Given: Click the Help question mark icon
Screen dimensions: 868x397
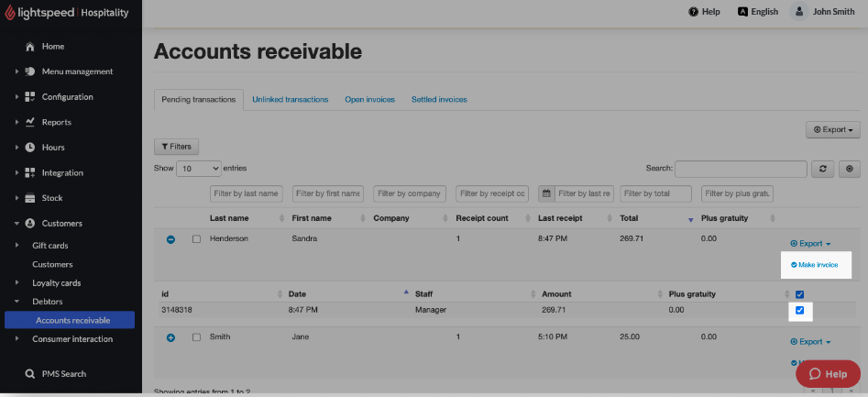Looking at the screenshot, I should click(694, 12).
